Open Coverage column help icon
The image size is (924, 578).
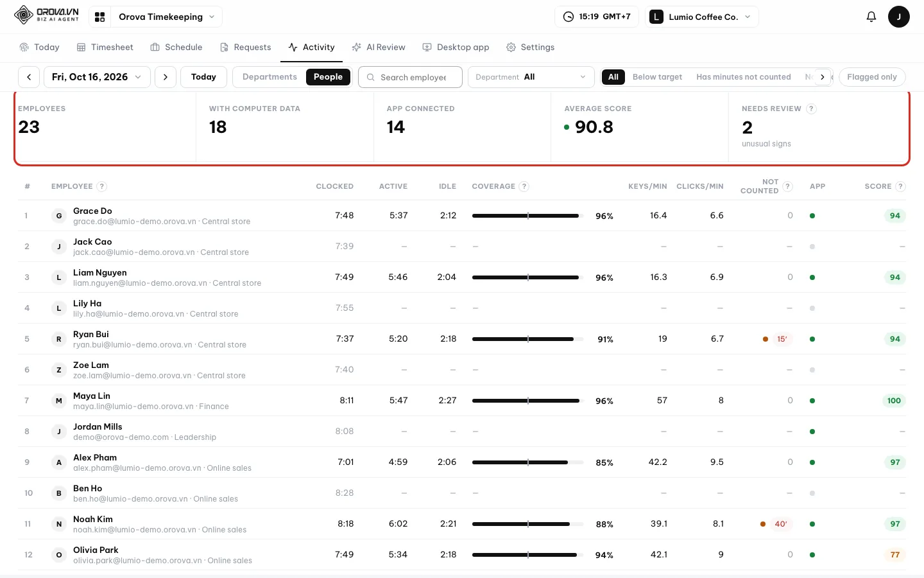click(x=524, y=186)
